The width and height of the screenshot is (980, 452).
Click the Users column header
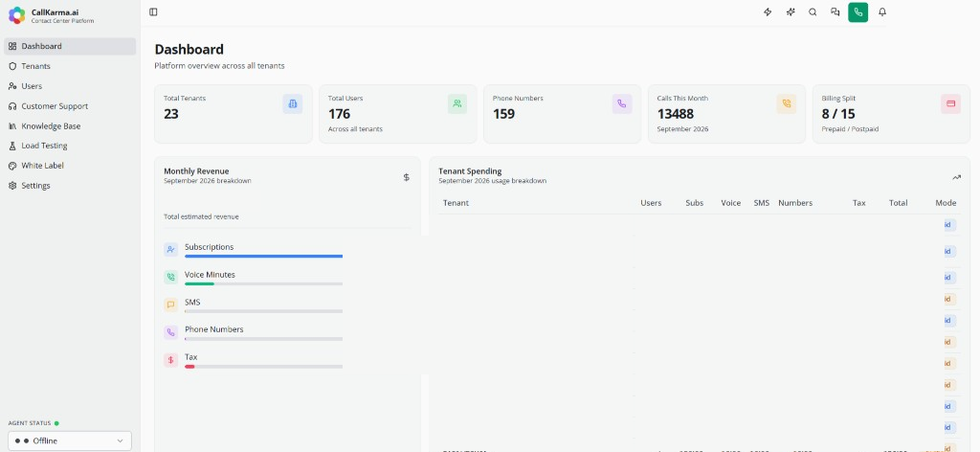pyautogui.click(x=651, y=203)
